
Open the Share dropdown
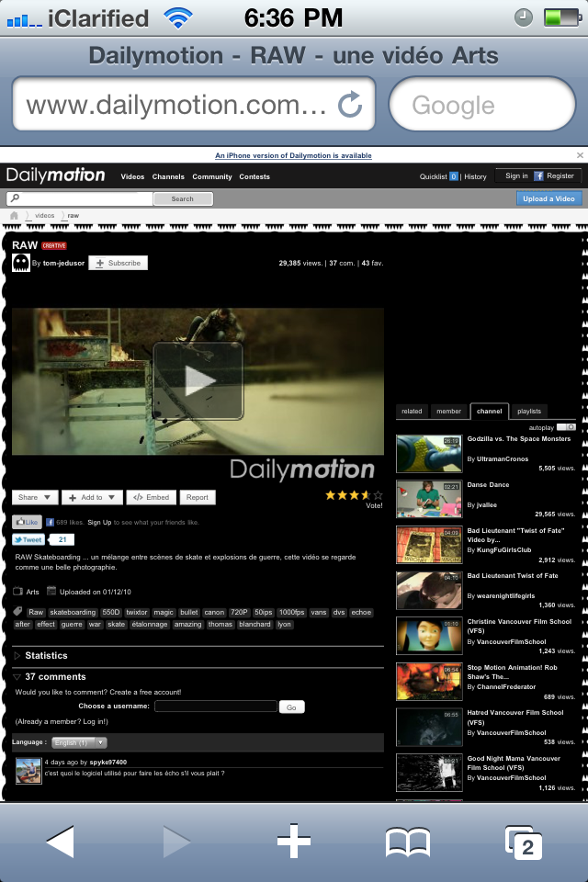pos(36,497)
